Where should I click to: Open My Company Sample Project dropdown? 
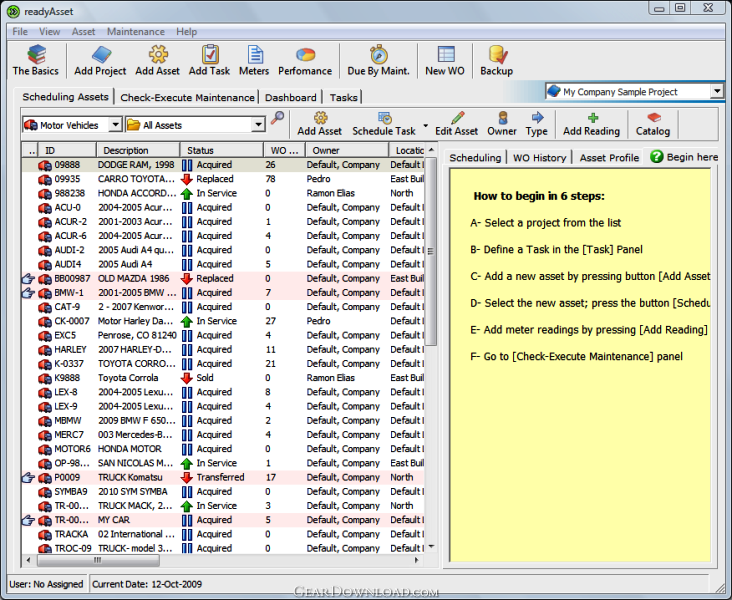click(717, 91)
